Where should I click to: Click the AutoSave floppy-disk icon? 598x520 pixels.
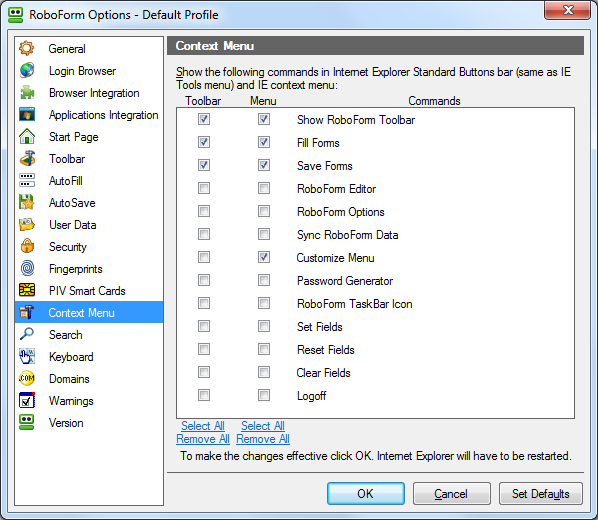coord(27,203)
